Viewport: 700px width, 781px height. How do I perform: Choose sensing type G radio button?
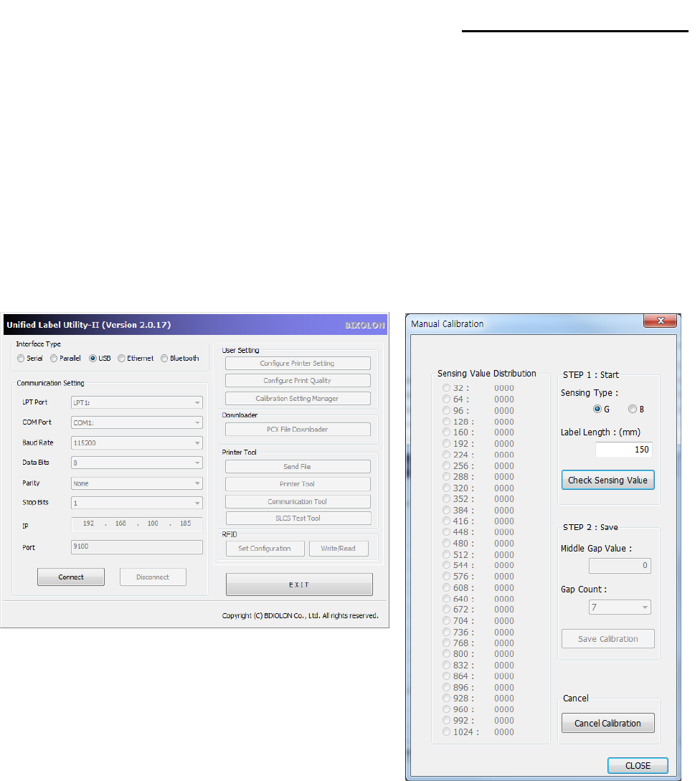click(597, 409)
